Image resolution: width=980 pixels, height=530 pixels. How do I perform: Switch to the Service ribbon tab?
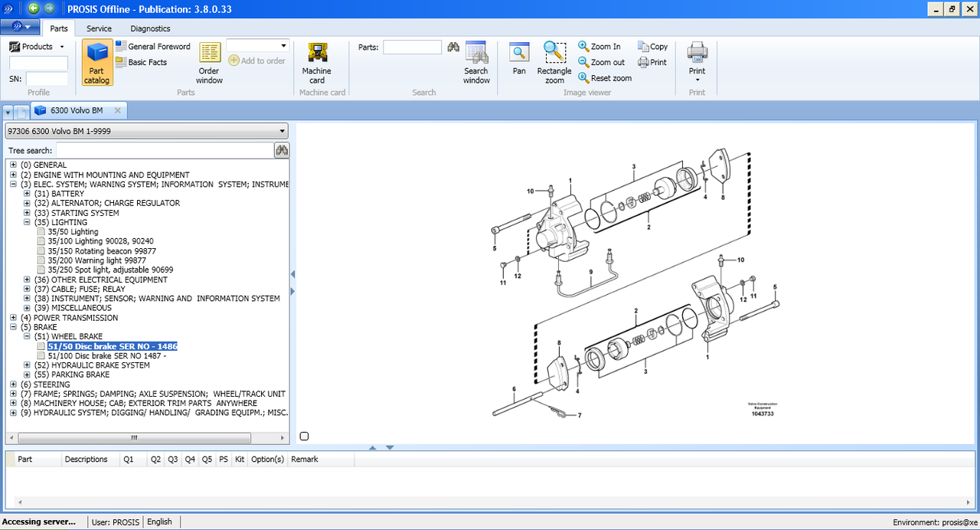[x=99, y=28]
